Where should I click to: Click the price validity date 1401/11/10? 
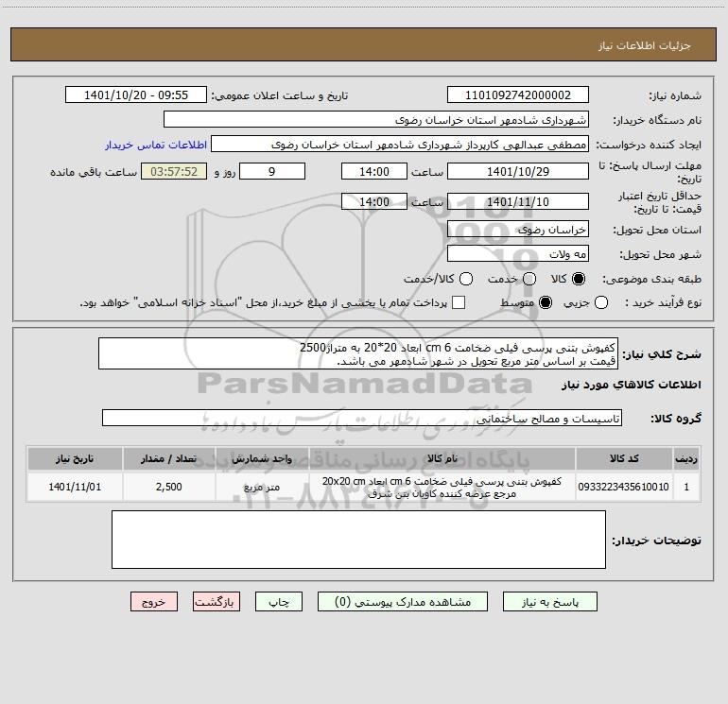[x=518, y=202]
